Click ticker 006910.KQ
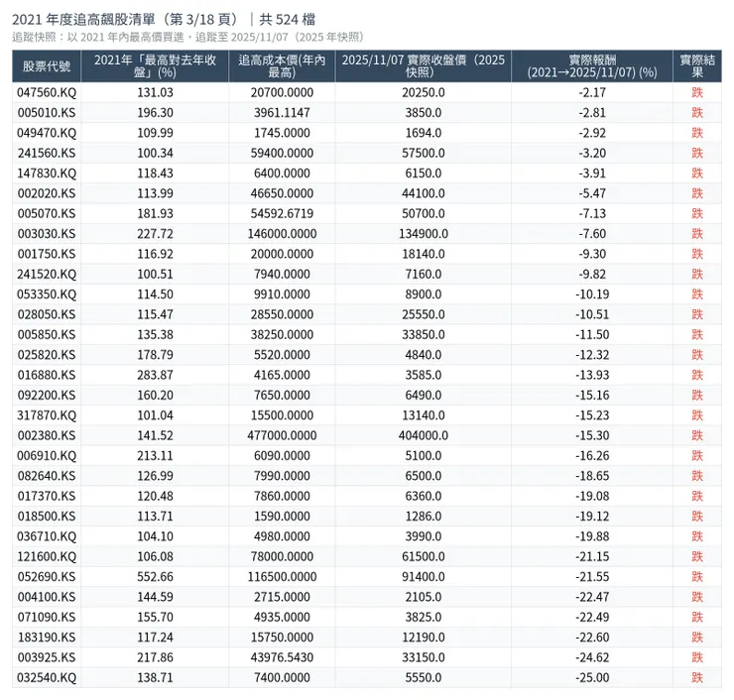The height and width of the screenshot is (700, 734). coord(47,455)
